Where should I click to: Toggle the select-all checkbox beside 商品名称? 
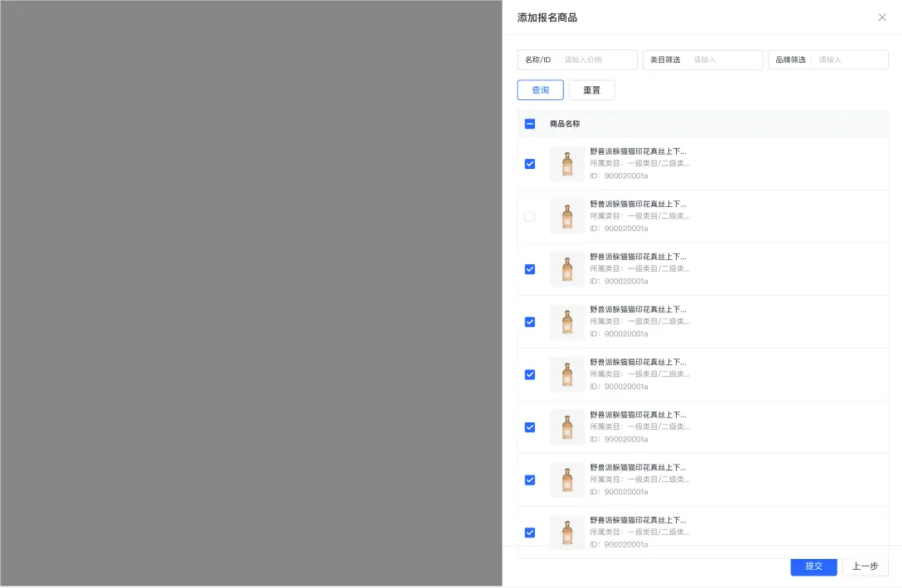[x=530, y=123]
